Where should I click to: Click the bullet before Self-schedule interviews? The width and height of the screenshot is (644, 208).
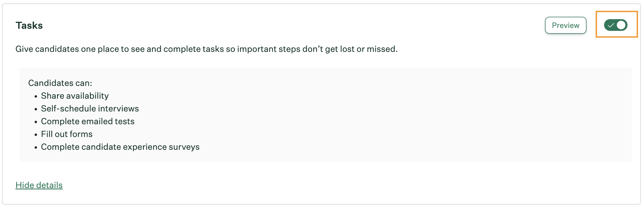tap(36, 109)
